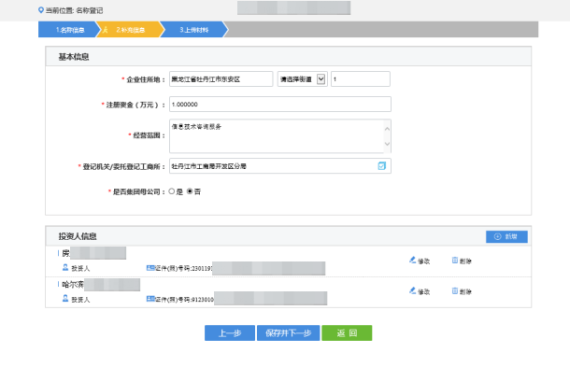570x368 pixels.
Task: Click the ID card icon before number 230119
Action: [x=150, y=268]
